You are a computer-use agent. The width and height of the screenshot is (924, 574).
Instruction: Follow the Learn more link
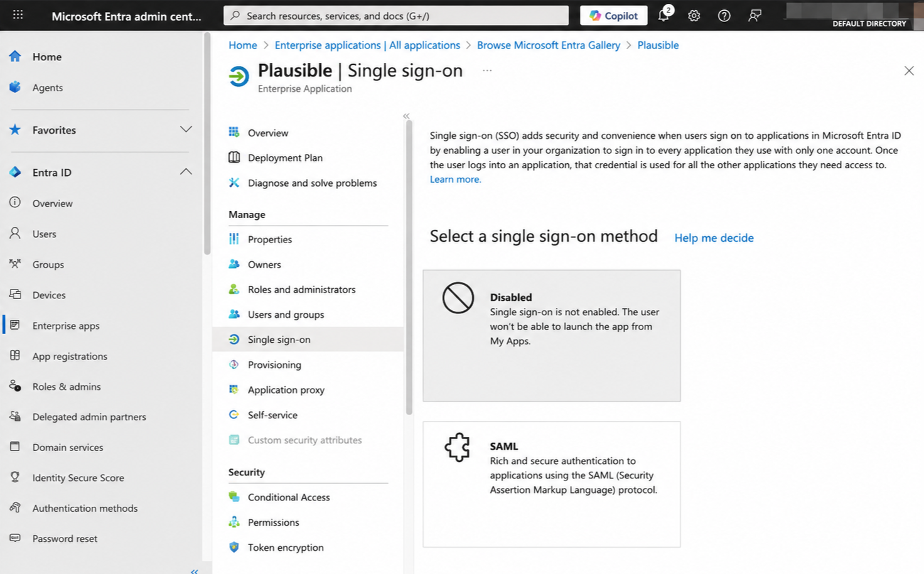coord(455,180)
